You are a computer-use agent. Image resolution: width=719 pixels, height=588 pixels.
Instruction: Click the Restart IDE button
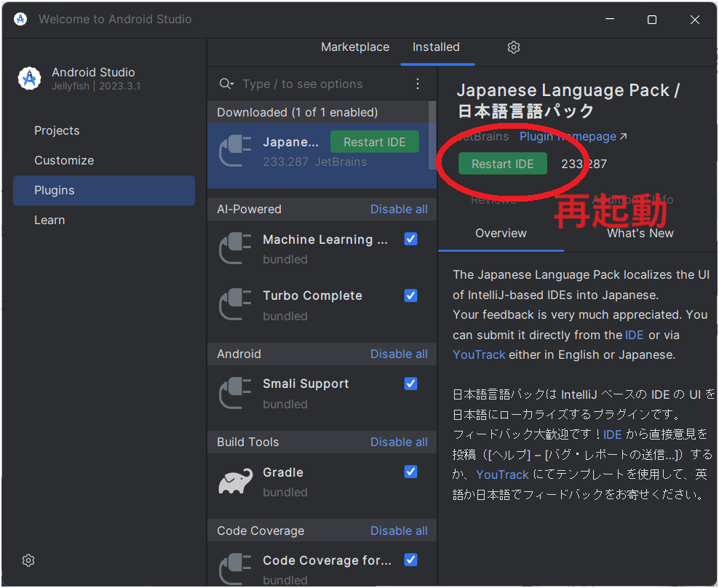[503, 164]
